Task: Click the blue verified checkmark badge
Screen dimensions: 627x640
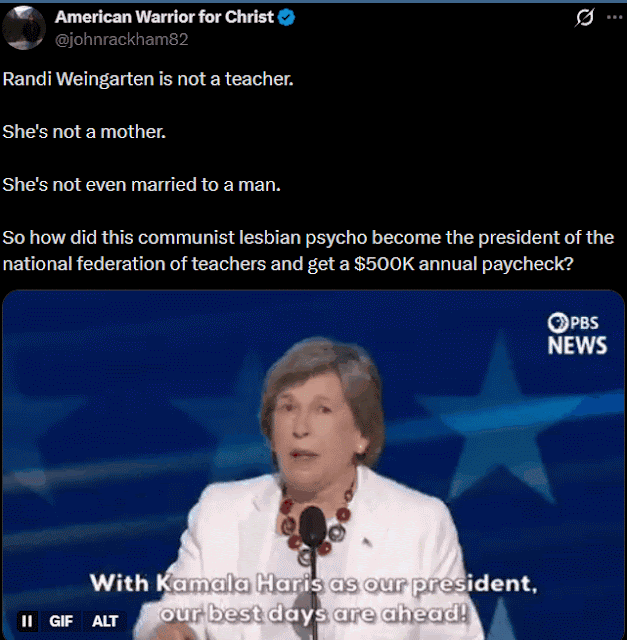Action: [x=286, y=18]
